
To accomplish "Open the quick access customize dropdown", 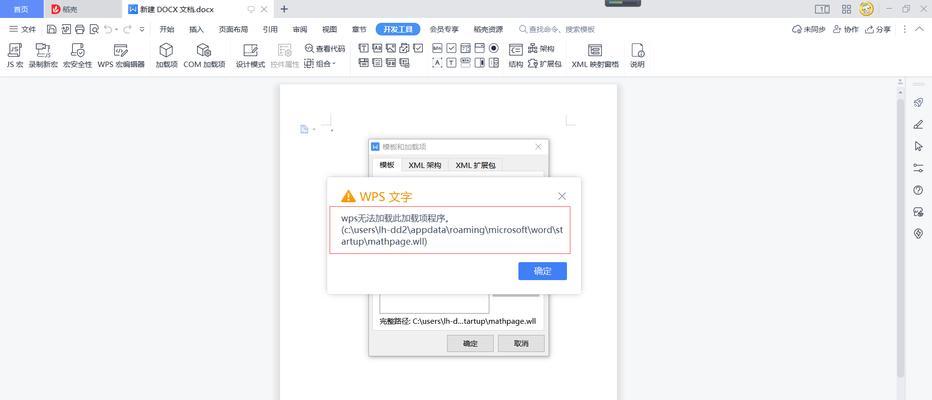I will (x=142, y=29).
